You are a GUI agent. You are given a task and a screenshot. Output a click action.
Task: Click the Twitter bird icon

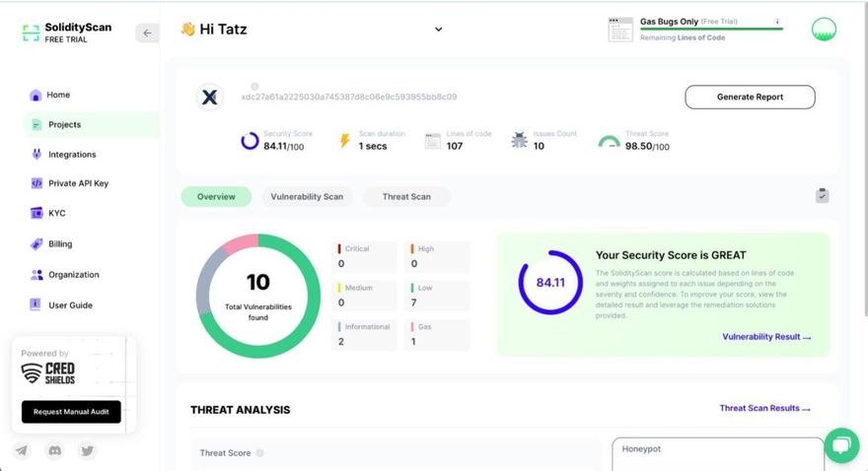(88, 451)
